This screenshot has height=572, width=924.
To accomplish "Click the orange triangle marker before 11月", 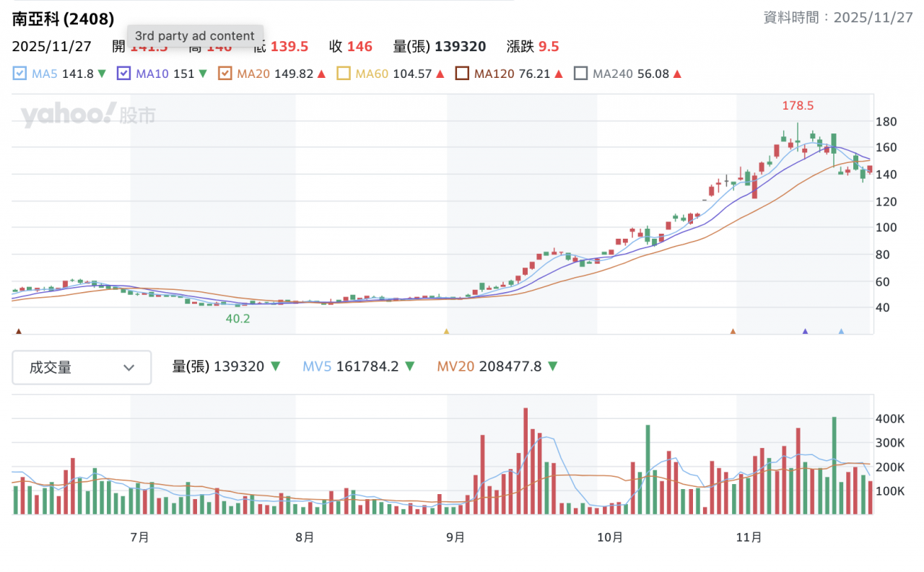I will pyautogui.click(x=733, y=332).
